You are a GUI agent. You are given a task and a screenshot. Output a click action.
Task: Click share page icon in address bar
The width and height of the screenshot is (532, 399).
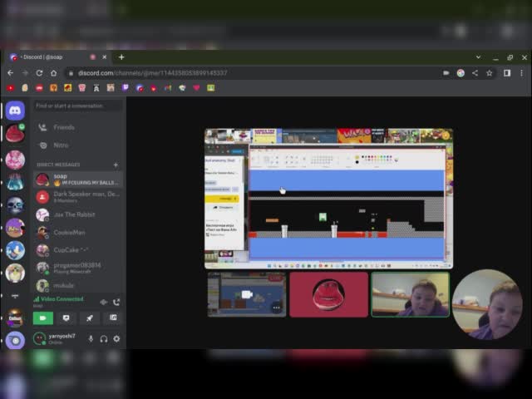(x=475, y=73)
